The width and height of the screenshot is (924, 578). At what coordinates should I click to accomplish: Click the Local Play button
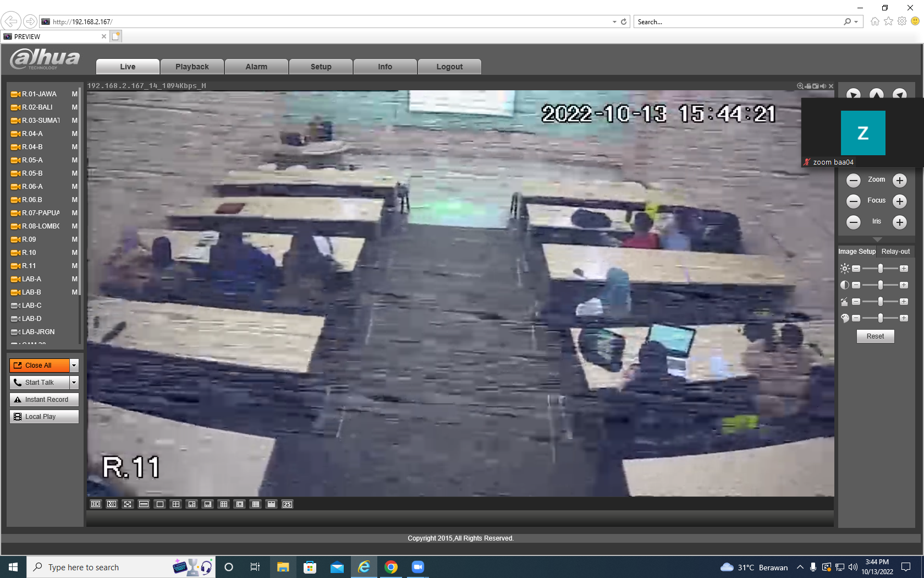click(x=44, y=417)
